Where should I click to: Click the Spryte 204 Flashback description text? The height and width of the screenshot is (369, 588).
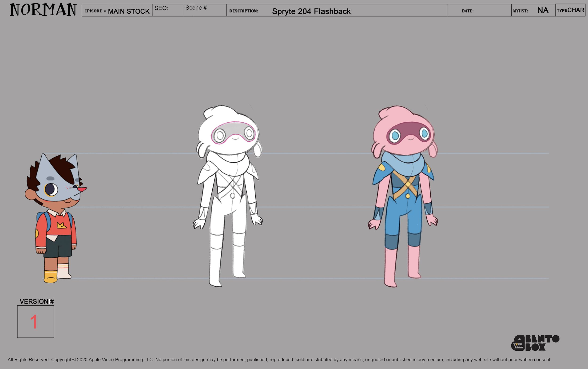(x=311, y=11)
